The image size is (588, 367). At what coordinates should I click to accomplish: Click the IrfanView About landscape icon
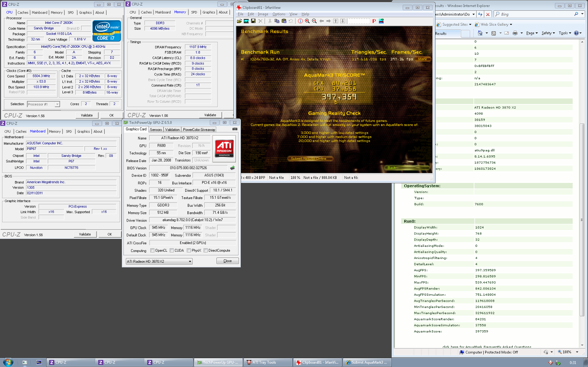(381, 21)
